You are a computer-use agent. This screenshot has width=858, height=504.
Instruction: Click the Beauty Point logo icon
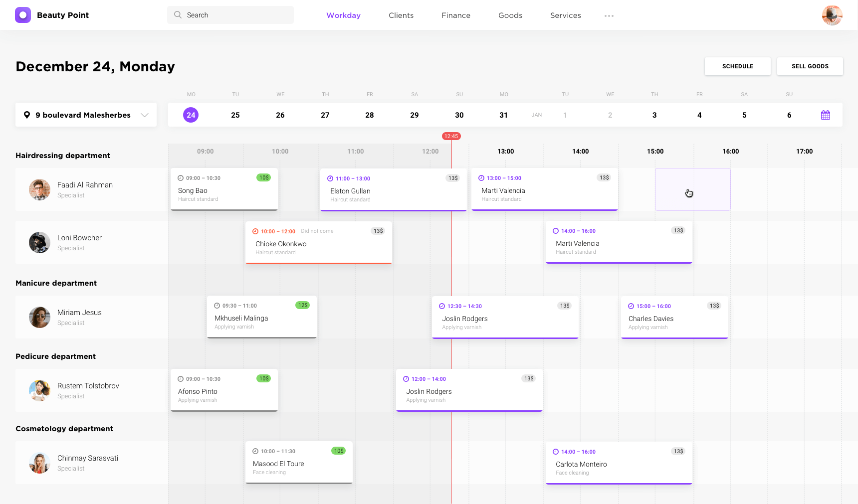click(23, 15)
